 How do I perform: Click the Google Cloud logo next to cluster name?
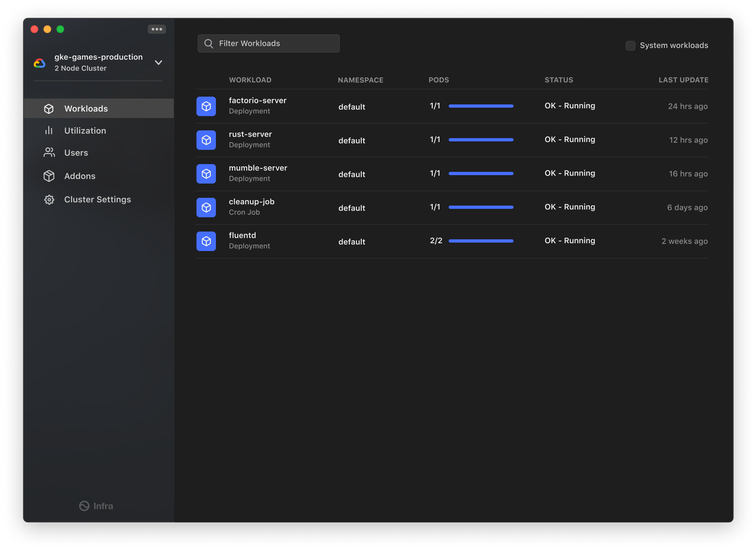pos(39,62)
